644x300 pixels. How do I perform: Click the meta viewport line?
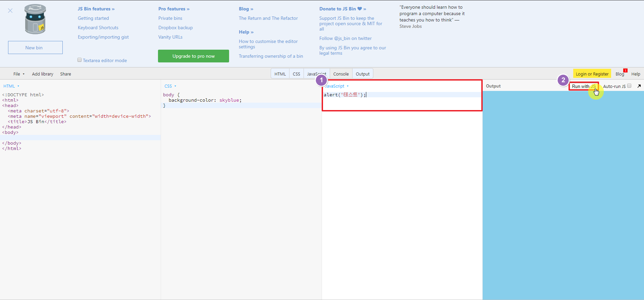[x=79, y=116]
